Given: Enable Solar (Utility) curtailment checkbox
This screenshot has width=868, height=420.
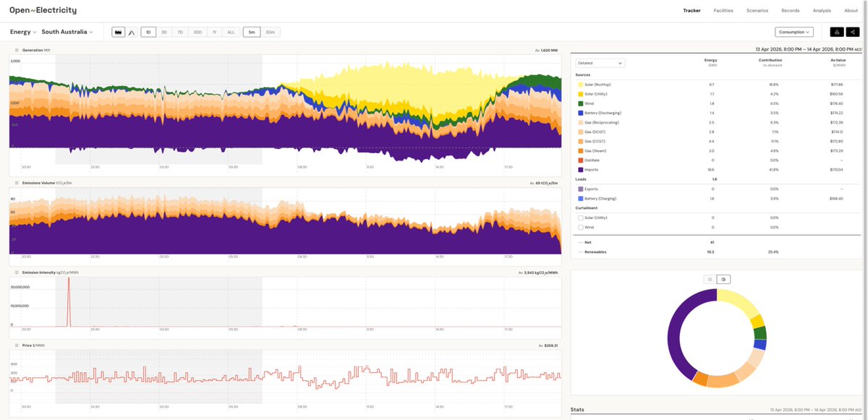Looking at the screenshot, I should [x=580, y=218].
